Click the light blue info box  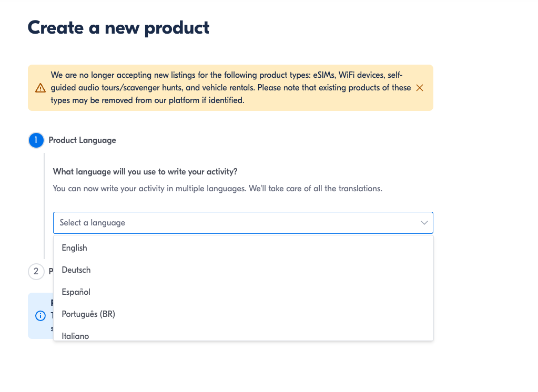click(40, 316)
